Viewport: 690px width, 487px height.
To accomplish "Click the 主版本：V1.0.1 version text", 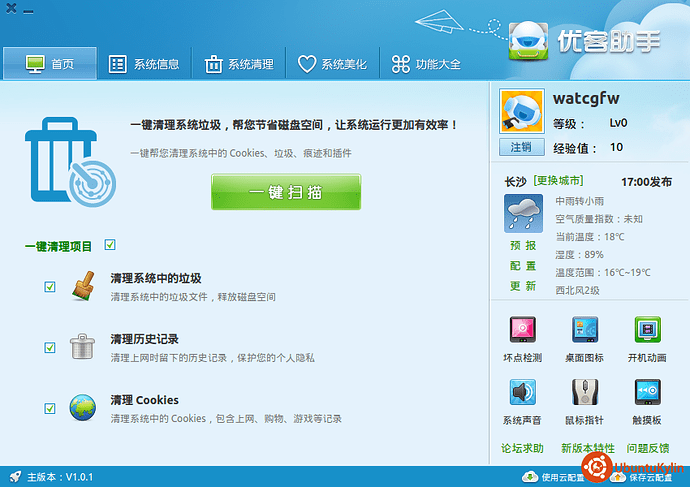I will [x=60, y=477].
